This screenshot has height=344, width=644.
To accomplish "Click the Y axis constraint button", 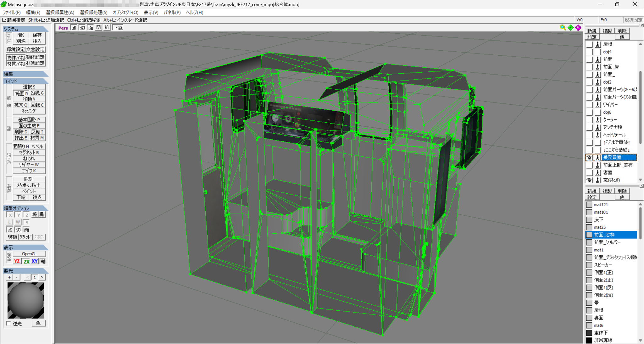I will pos(18,215).
